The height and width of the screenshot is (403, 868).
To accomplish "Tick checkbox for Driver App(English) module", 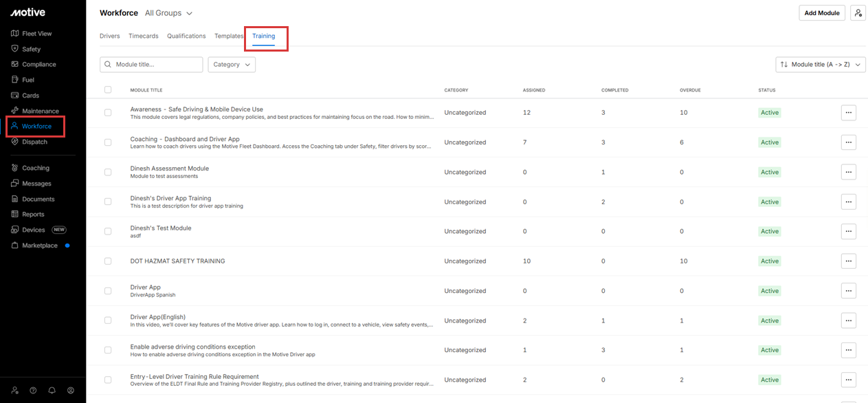I will (x=108, y=320).
